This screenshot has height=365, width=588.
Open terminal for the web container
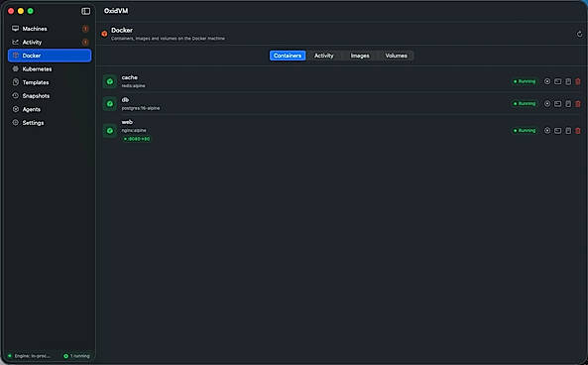click(x=557, y=131)
